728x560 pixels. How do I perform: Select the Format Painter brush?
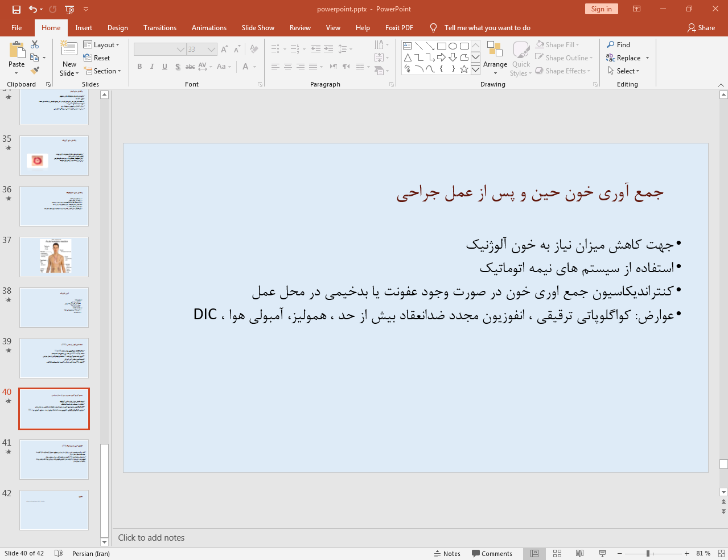point(35,71)
